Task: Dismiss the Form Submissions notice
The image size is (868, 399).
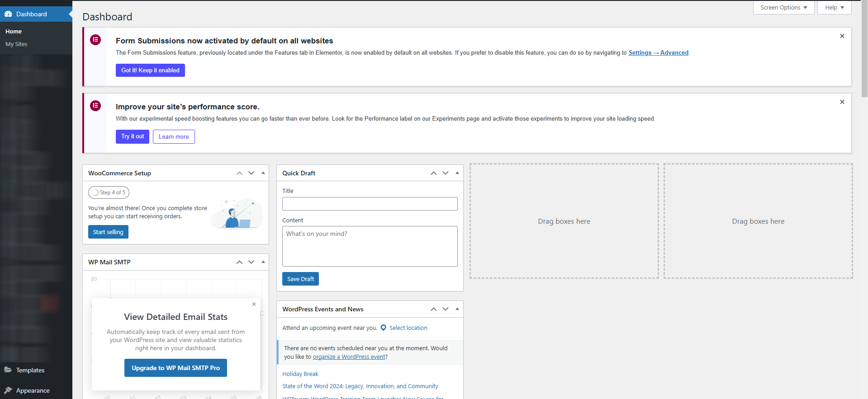Action: tap(842, 36)
